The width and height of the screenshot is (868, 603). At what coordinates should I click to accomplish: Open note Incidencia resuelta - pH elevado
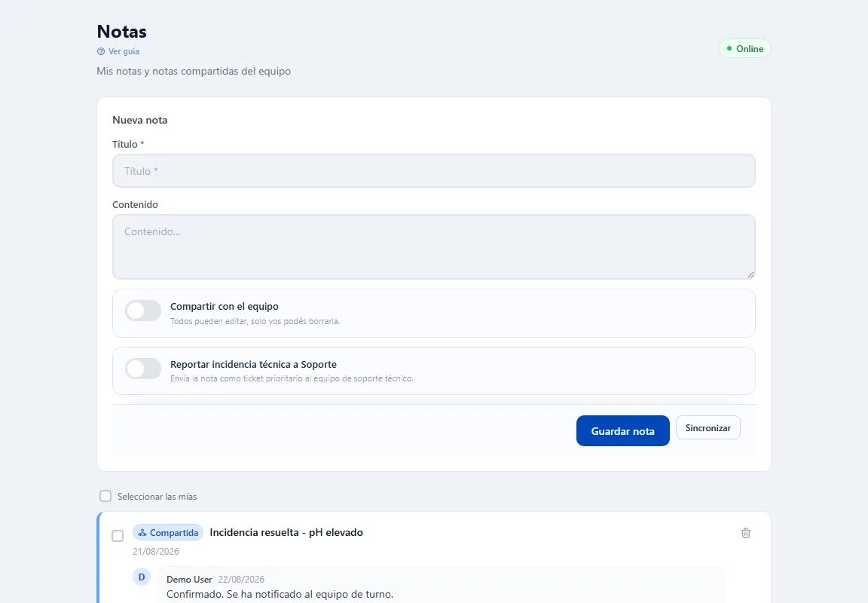(x=286, y=533)
